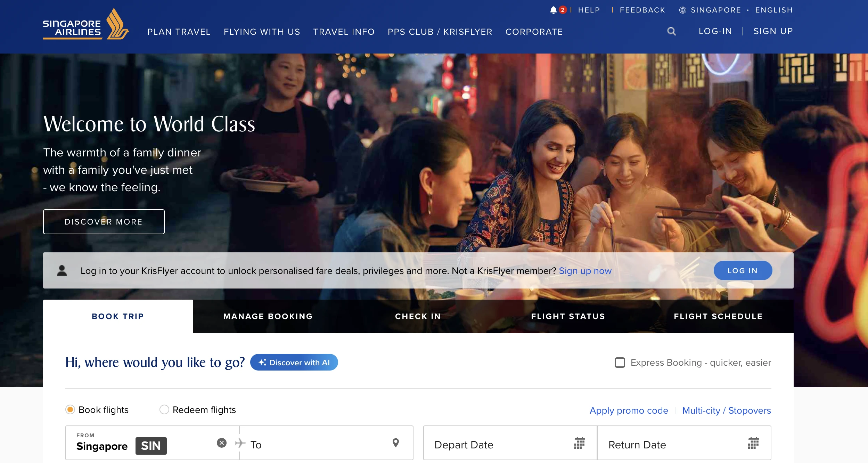Select the Book flights radio button
868x463 pixels.
70,409
